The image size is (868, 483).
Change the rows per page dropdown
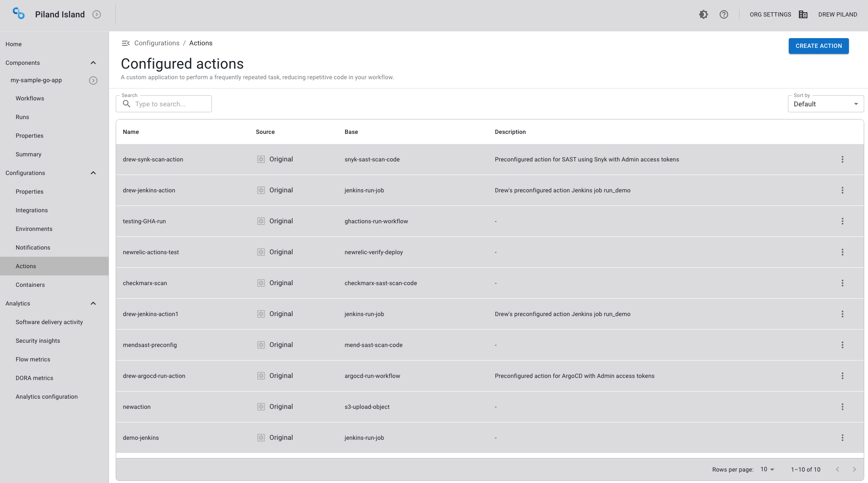pyautogui.click(x=767, y=469)
